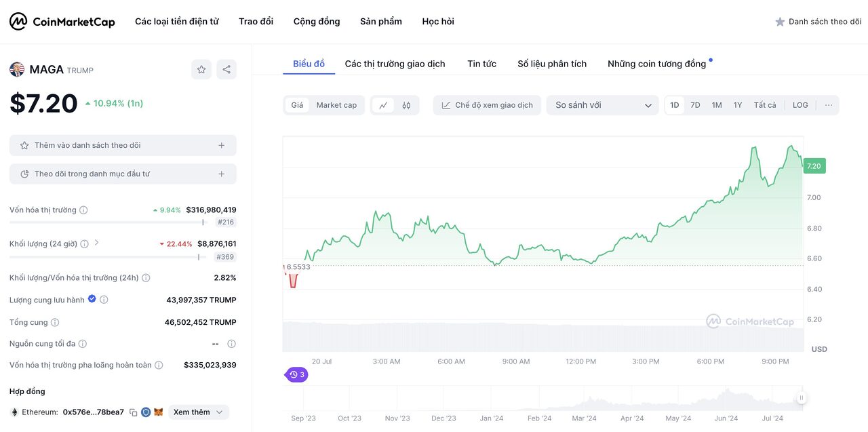The height and width of the screenshot is (432, 868).
Task: Click the 7.20 current price tag on chart
Action: (x=814, y=166)
